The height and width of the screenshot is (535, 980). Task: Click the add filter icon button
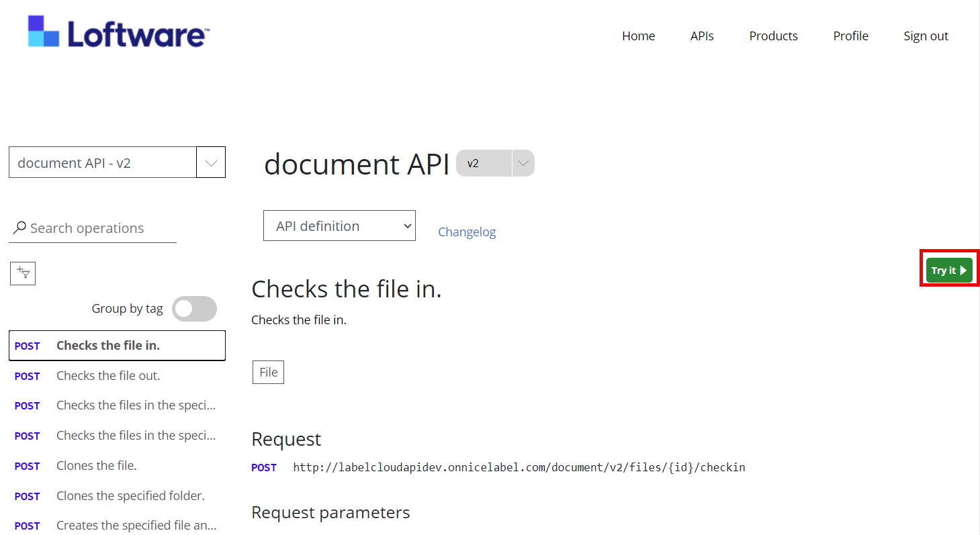pyautogui.click(x=23, y=273)
